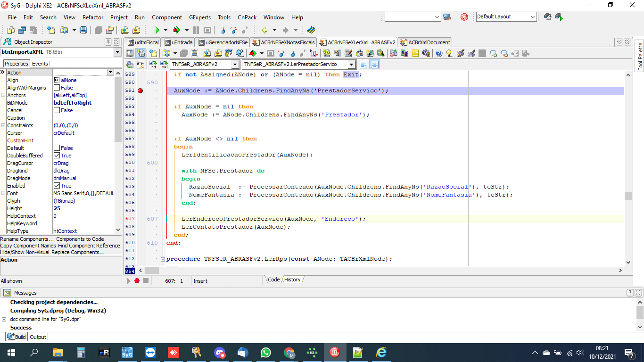Open the Action property dropdown
Screen dimensions: 644x362
pyautogui.click(x=111, y=73)
